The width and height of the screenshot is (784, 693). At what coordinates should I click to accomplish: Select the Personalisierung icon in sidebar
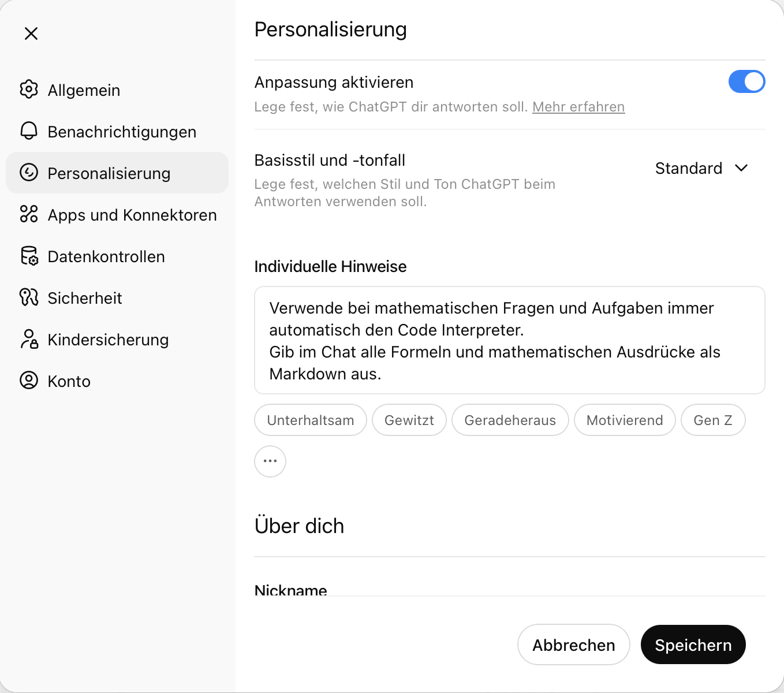[29, 173]
